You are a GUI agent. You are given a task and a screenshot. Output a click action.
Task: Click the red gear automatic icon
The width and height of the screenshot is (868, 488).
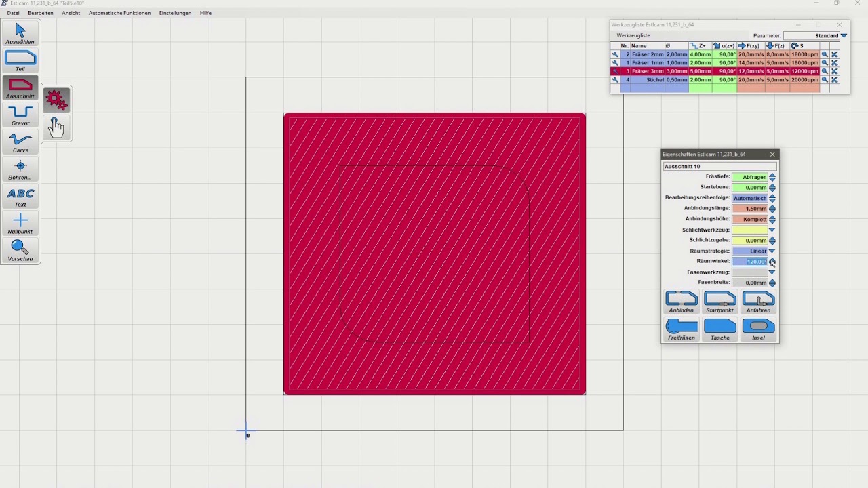tap(56, 100)
